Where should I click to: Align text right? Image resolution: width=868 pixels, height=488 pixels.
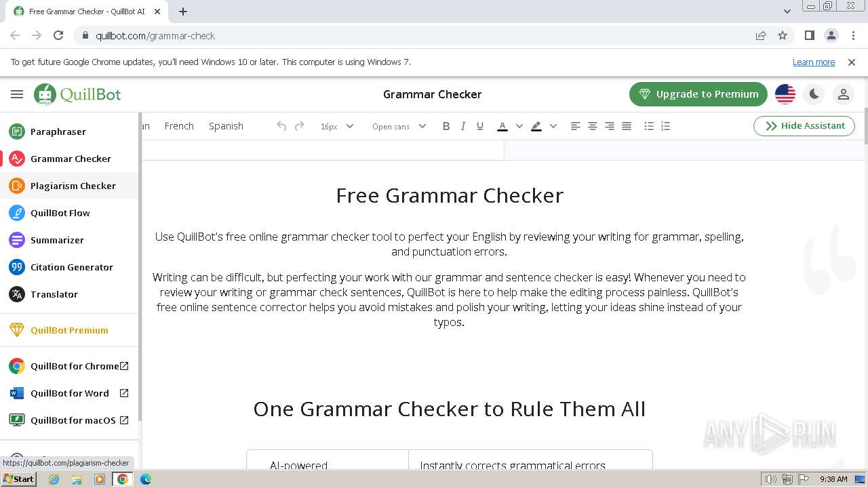609,126
